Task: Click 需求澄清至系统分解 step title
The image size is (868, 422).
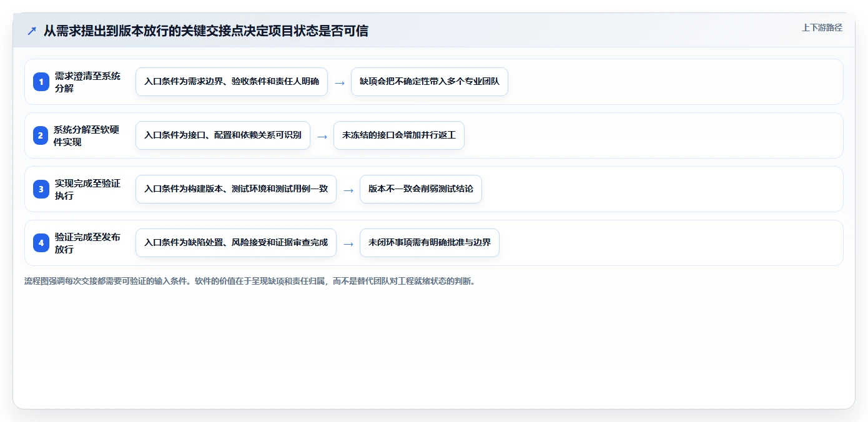Action: (x=87, y=82)
